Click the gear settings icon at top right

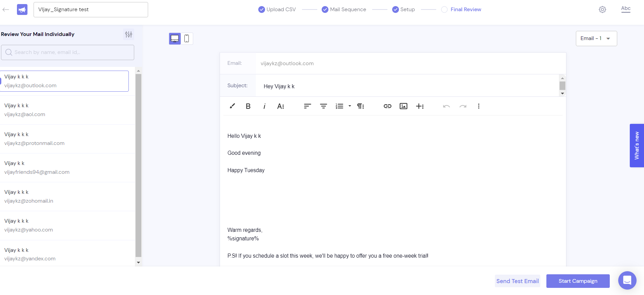point(602,10)
